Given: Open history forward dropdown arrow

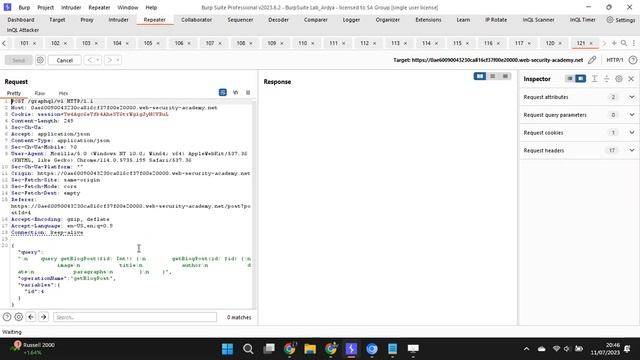Looking at the screenshot, I should (x=118, y=60).
